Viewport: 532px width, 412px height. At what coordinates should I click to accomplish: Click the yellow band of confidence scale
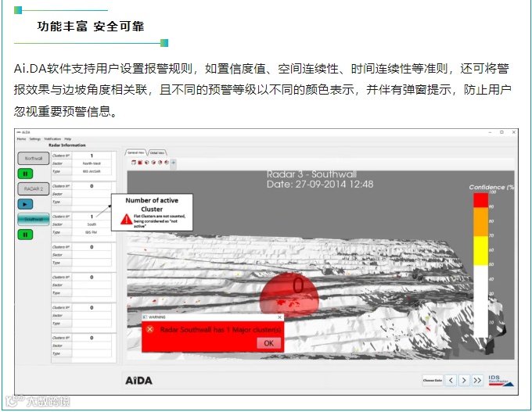pyautogui.click(x=480, y=251)
